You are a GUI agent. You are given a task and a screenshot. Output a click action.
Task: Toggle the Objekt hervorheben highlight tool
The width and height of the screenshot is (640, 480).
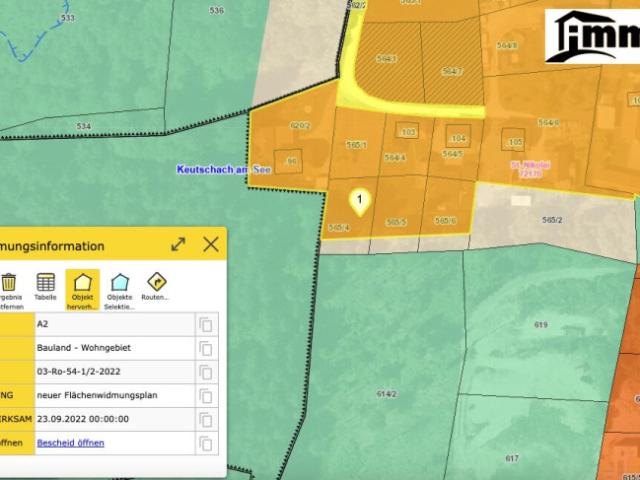click(x=82, y=290)
